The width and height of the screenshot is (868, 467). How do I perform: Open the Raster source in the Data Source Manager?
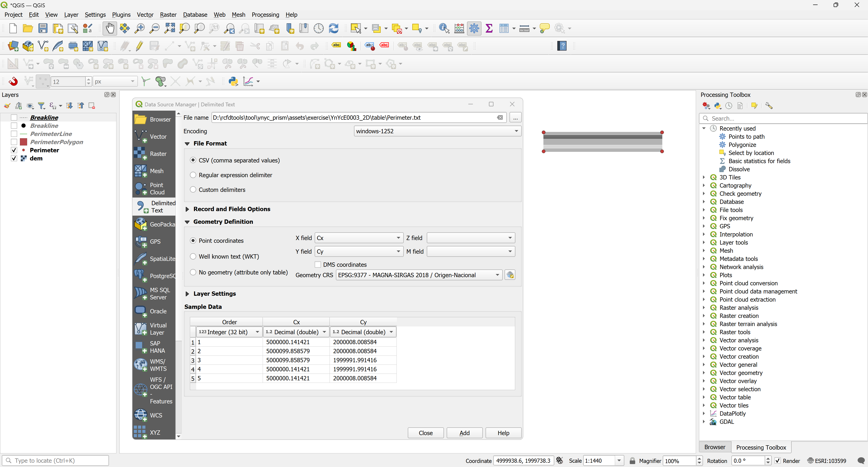(x=154, y=154)
